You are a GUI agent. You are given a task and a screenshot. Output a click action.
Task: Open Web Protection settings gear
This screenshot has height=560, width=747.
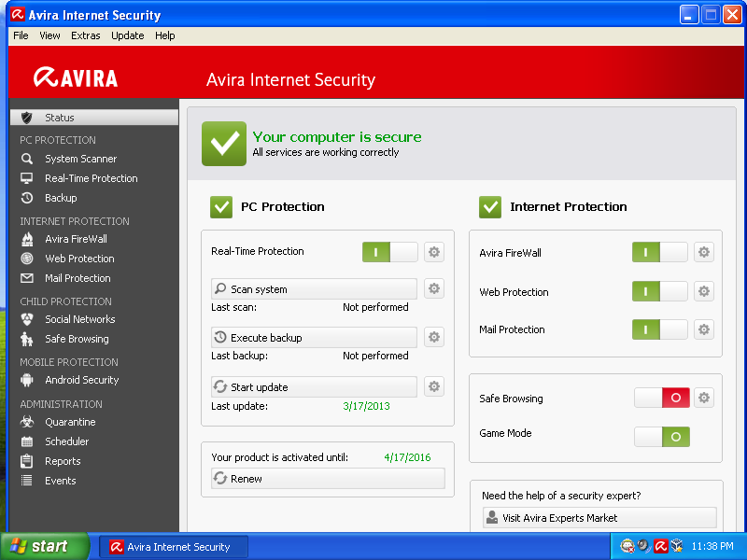704,291
